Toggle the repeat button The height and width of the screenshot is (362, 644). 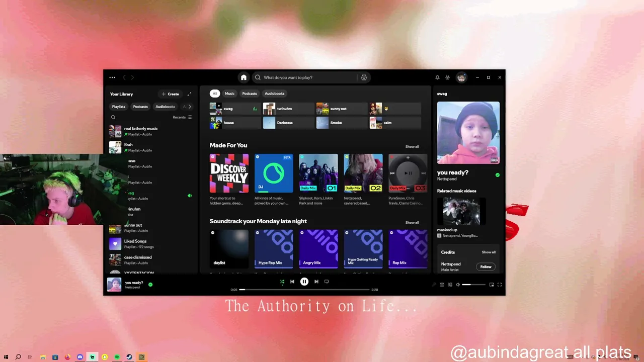pyautogui.click(x=327, y=282)
